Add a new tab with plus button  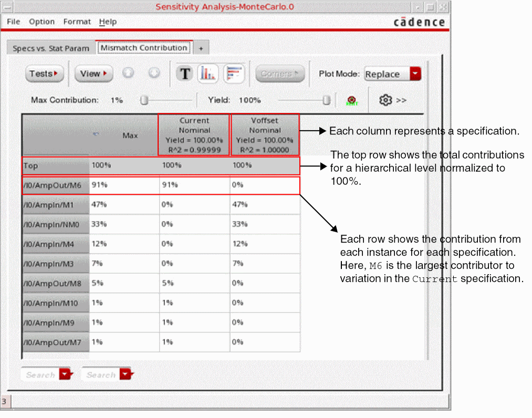(201, 48)
